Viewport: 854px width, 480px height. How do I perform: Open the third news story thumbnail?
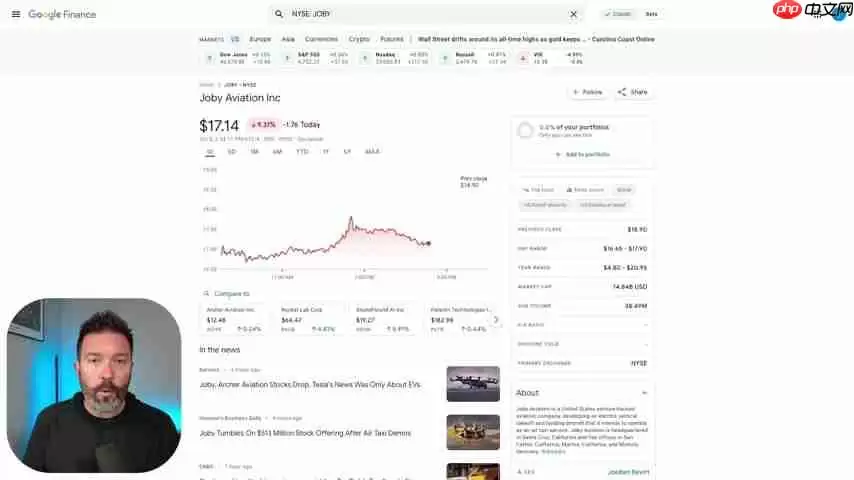(x=473, y=471)
